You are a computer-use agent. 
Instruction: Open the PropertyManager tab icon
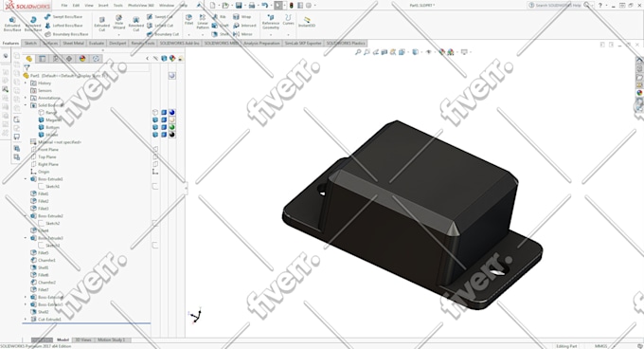pyautogui.click(x=42, y=59)
